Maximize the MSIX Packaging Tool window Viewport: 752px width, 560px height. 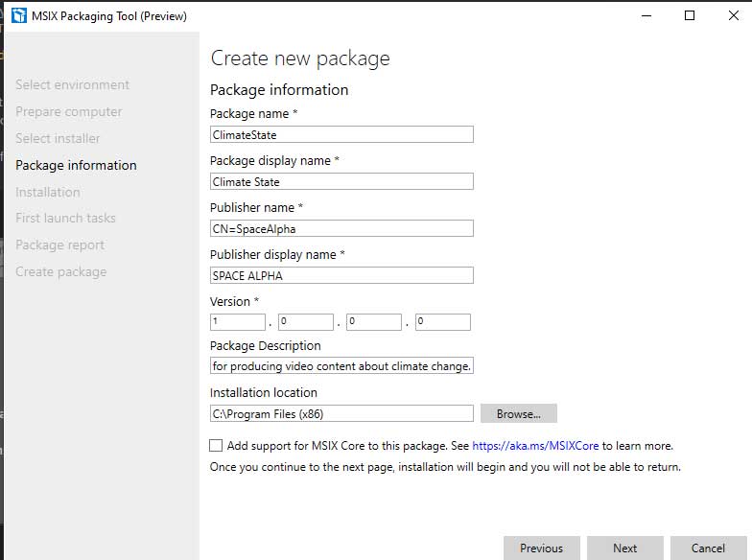(689, 15)
